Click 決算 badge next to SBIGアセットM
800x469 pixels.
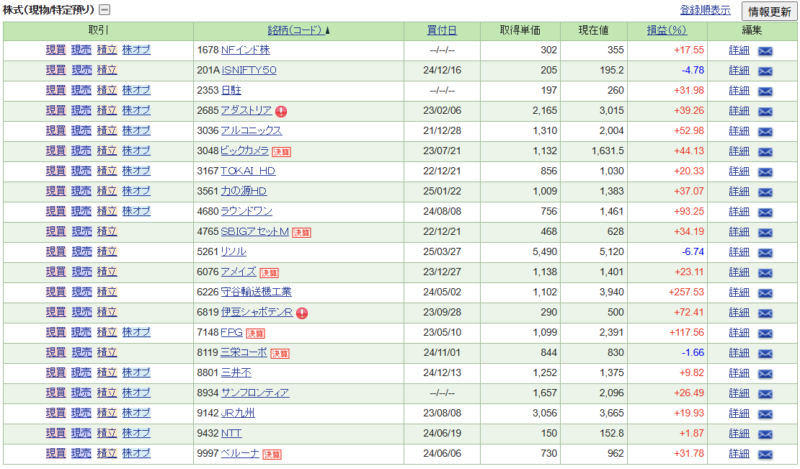pos(302,232)
